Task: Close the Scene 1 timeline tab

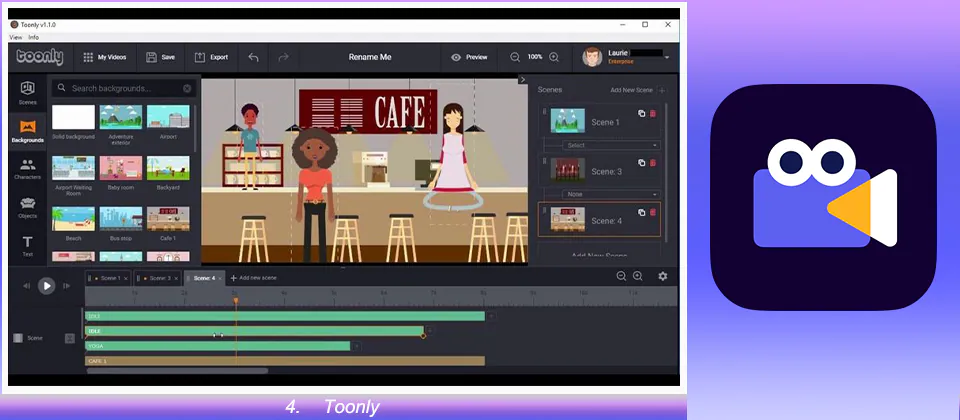Action: point(126,279)
